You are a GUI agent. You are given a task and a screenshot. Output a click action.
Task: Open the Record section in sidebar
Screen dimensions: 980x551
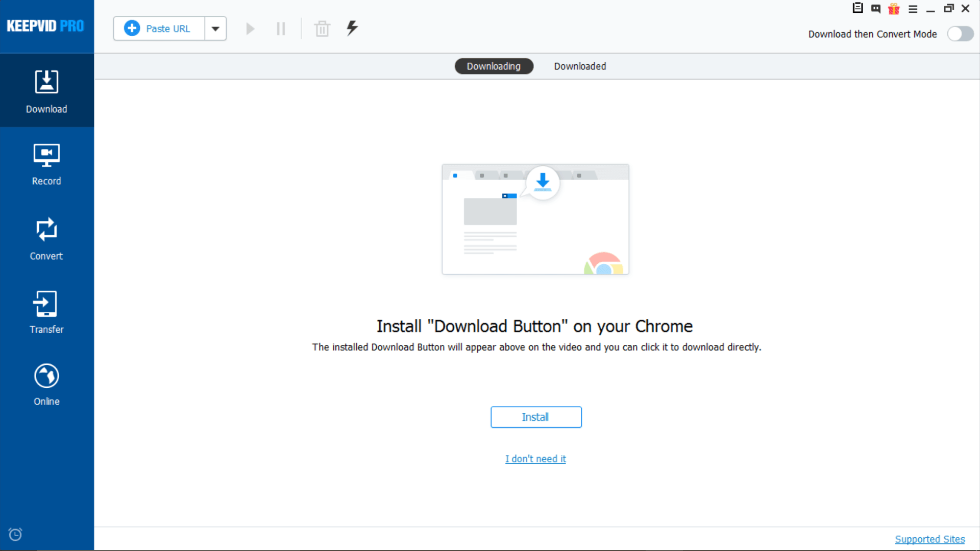46,164
